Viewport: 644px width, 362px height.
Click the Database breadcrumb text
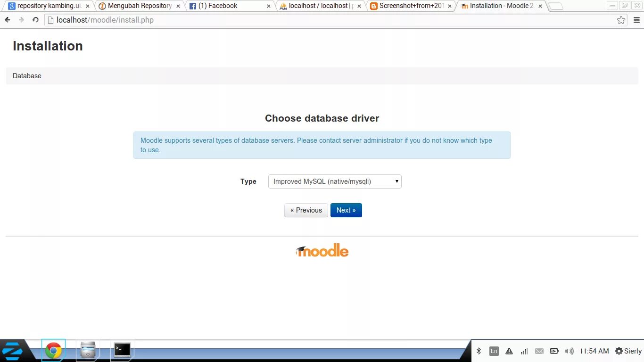(27, 76)
